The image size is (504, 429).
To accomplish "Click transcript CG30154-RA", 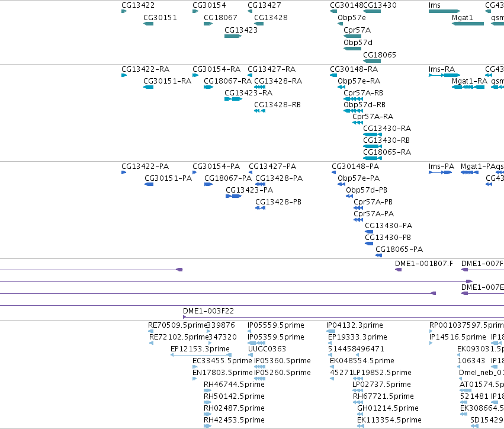I will 195,75.
